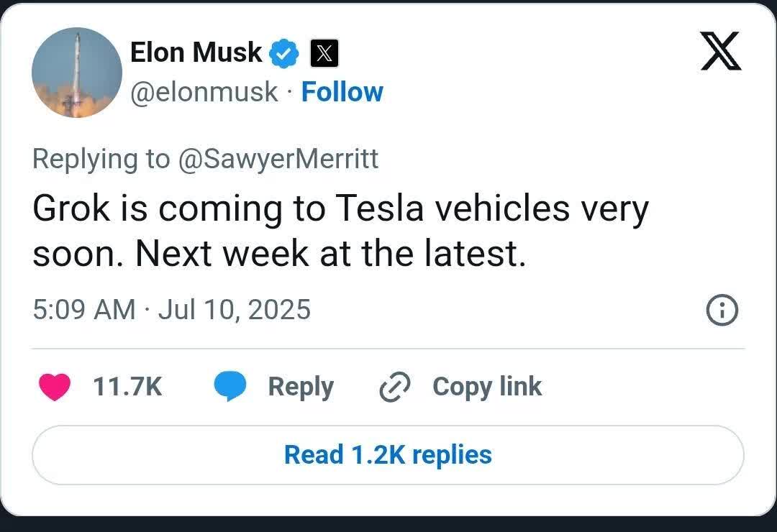Follow the @elonmusk account

[x=342, y=92]
